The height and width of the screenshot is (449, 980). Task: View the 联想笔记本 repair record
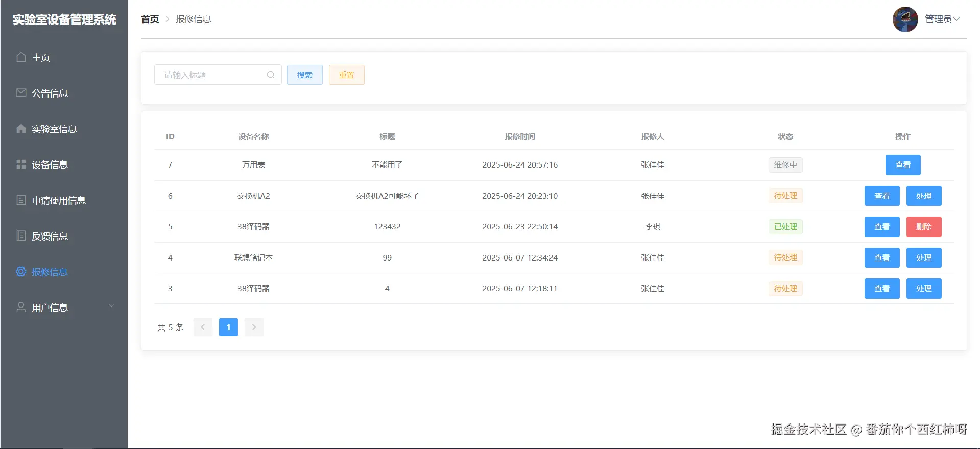(882, 258)
